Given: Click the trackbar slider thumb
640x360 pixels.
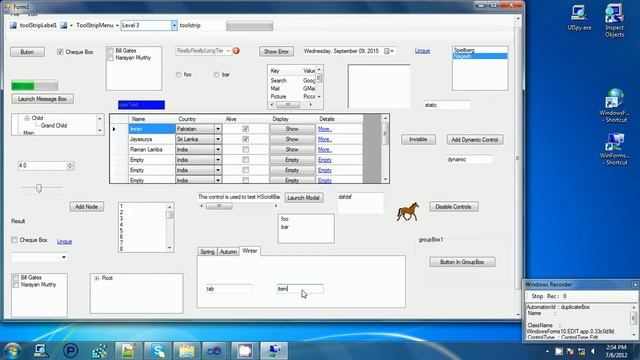Looking at the screenshot, I should click(39, 188).
